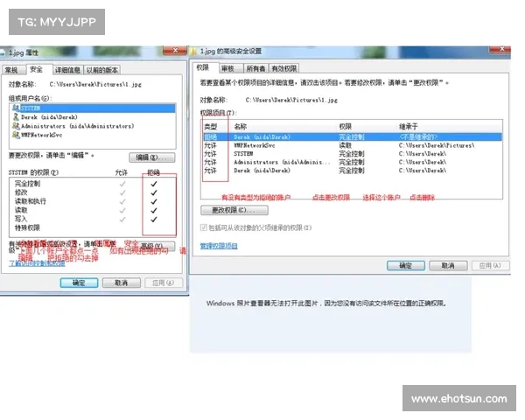Select SYSTEM in the user list

93,108
